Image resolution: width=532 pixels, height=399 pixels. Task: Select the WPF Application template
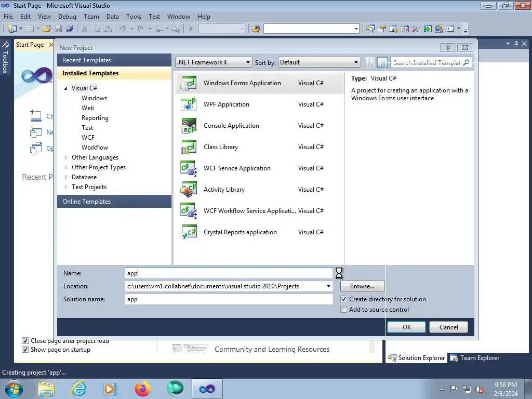pos(260,104)
